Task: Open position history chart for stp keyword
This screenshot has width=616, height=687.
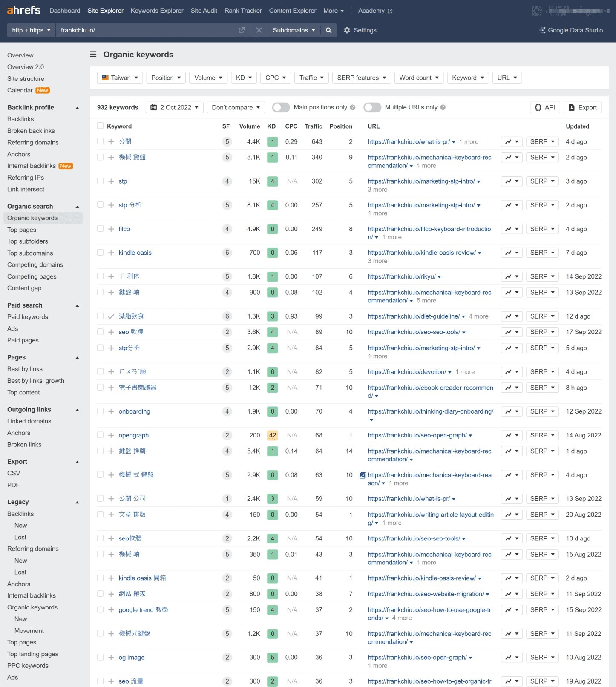Action: pyautogui.click(x=511, y=181)
